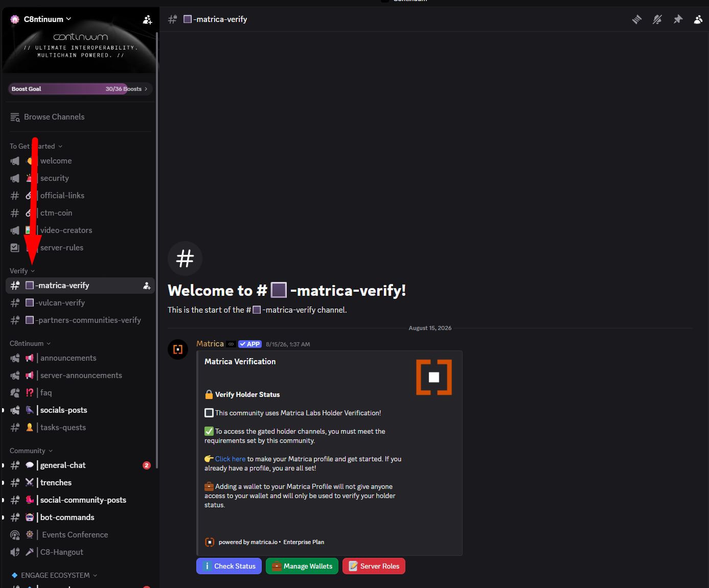Click the unread badge 2 on general-chat
Image resolution: width=709 pixels, height=588 pixels.
coord(147,465)
